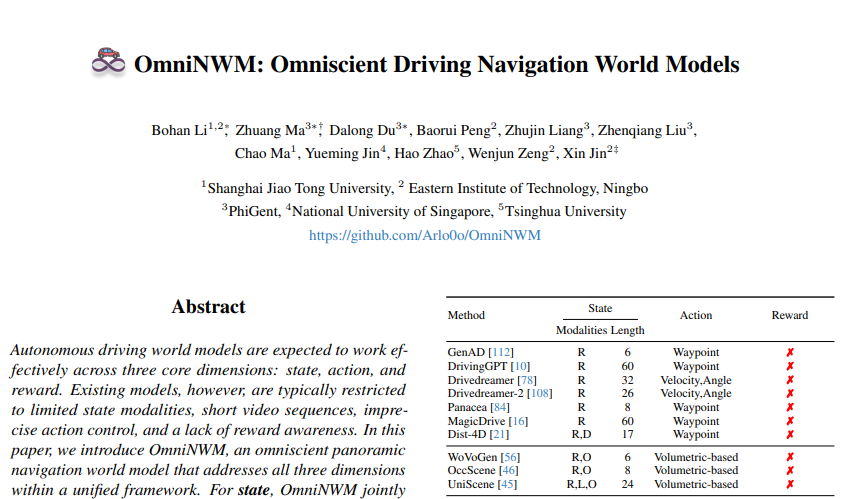This screenshot has width=850, height=499.
Task: Click the Reward column header in table
Action: pos(789,315)
